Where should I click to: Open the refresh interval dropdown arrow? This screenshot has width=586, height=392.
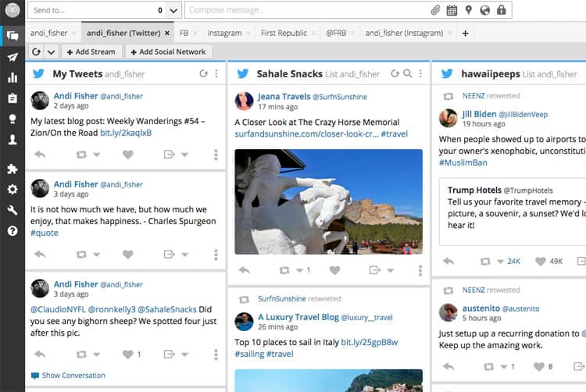(52, 52)
